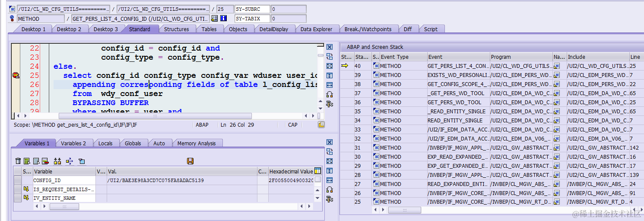The width and height of the screenshot is (644, 221).
Task: Click the navigate-to-source icon beside GET_PERS_LIST_4_CONFIG_ID
Action: (x=215, y=19)
